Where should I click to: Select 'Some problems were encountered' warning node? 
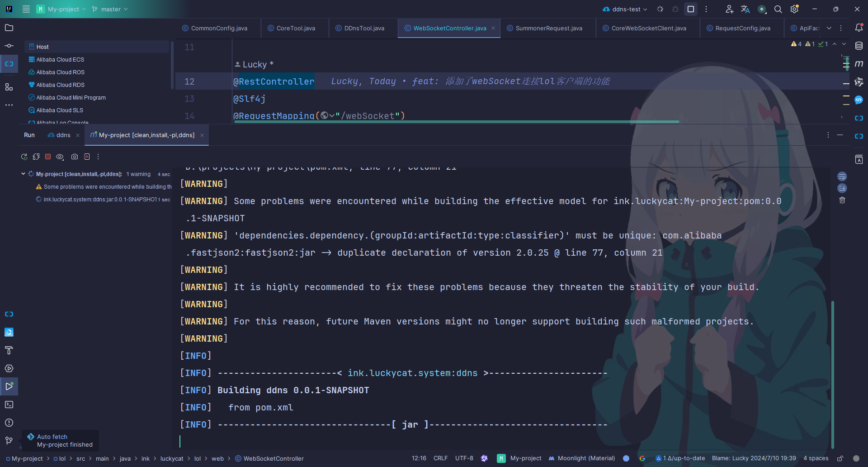pos(104,186)
